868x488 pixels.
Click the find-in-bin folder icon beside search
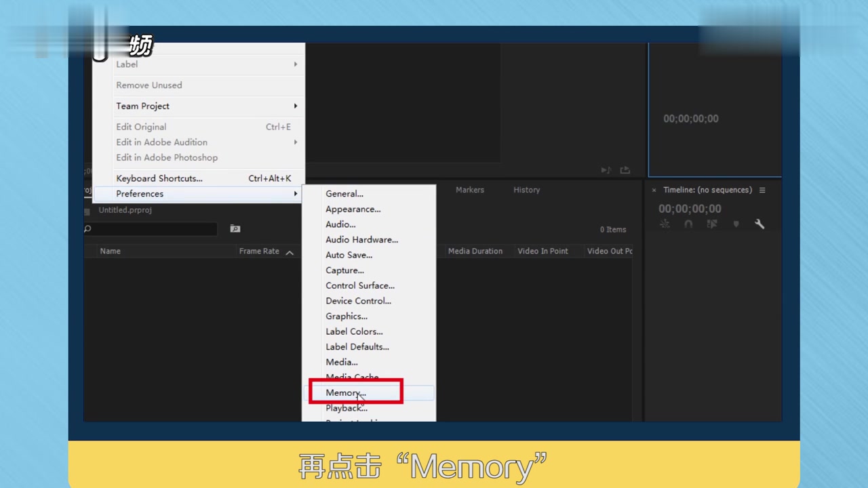pyautogui.click(x=235, y=229)
